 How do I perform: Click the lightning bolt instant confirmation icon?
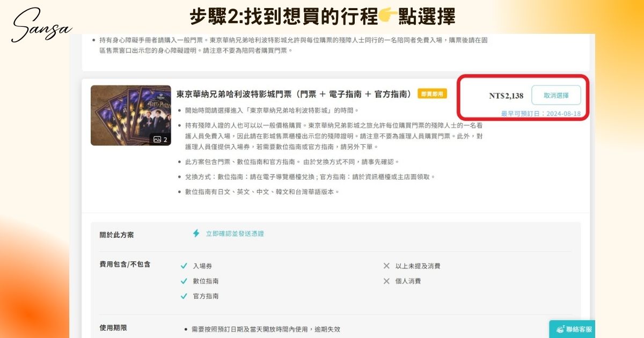coord(196,233)
